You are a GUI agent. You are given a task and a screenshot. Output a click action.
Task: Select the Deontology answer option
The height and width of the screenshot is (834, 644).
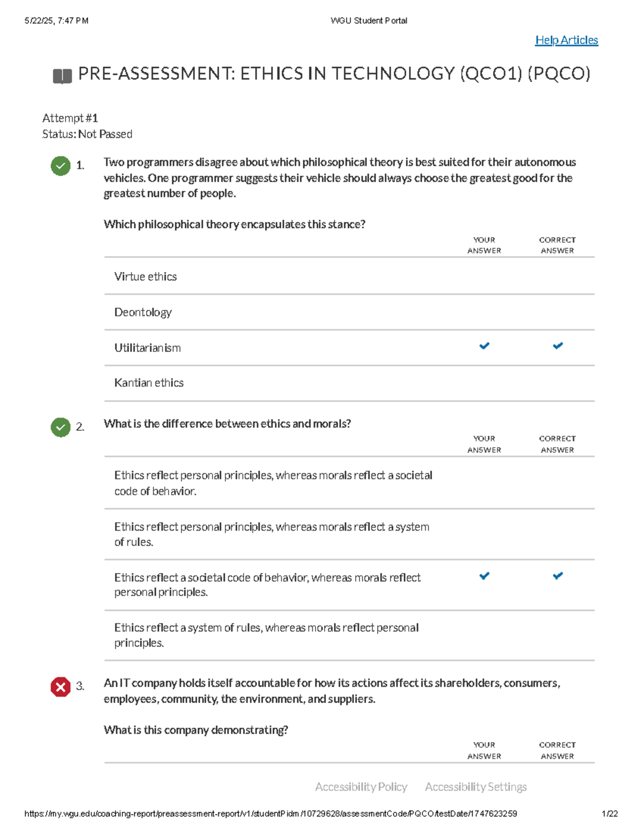pos(143,312)
